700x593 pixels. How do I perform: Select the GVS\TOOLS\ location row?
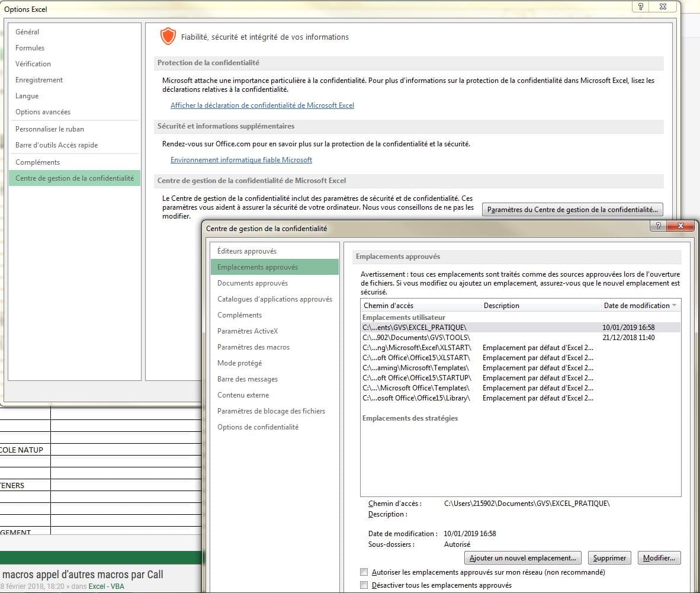pos(416,338)
